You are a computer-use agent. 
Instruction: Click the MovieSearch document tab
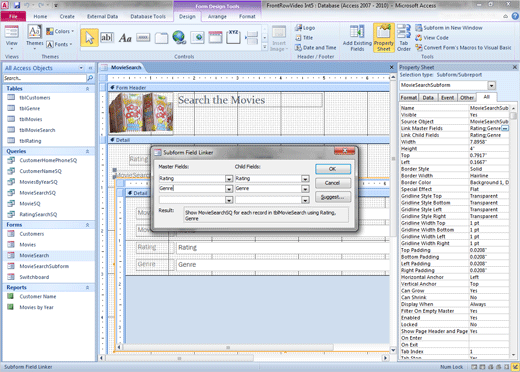[126, 67]
